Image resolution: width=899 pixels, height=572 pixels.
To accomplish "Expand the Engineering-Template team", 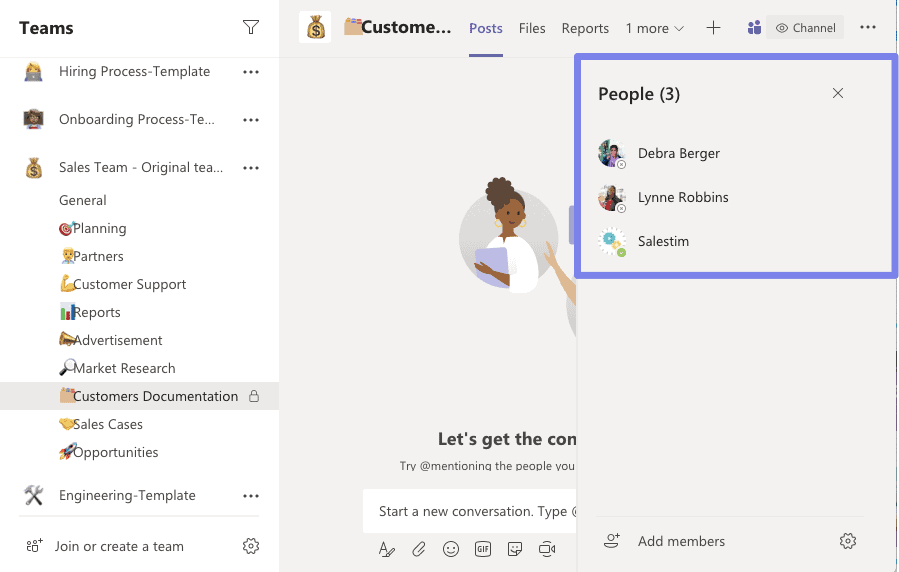I will coord(127,495).
